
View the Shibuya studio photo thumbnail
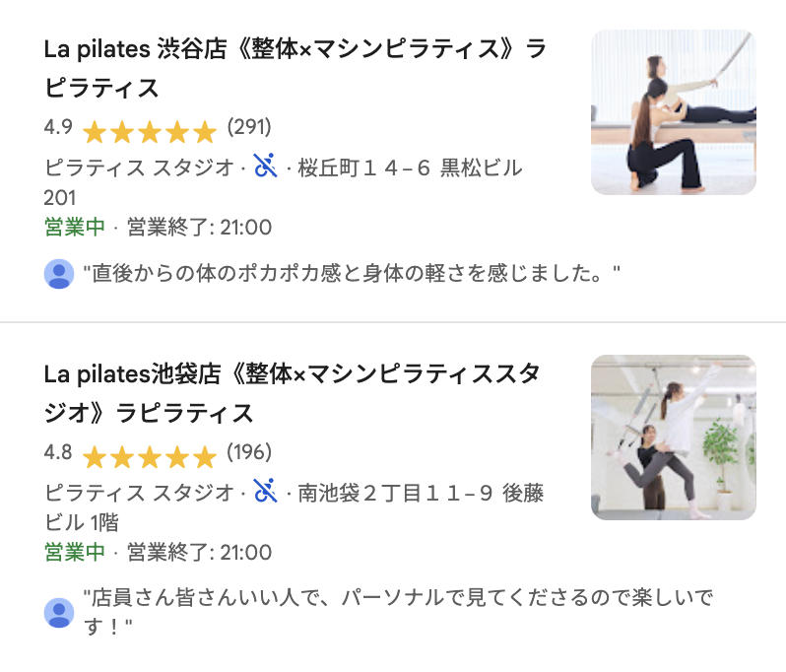[x=673, y=111]
